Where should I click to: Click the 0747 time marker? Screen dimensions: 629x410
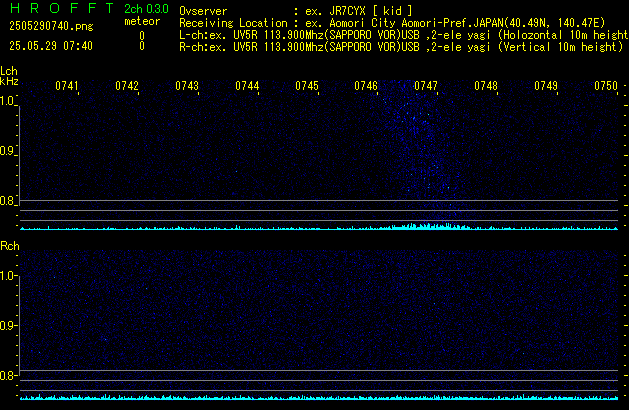coord(426,86)
